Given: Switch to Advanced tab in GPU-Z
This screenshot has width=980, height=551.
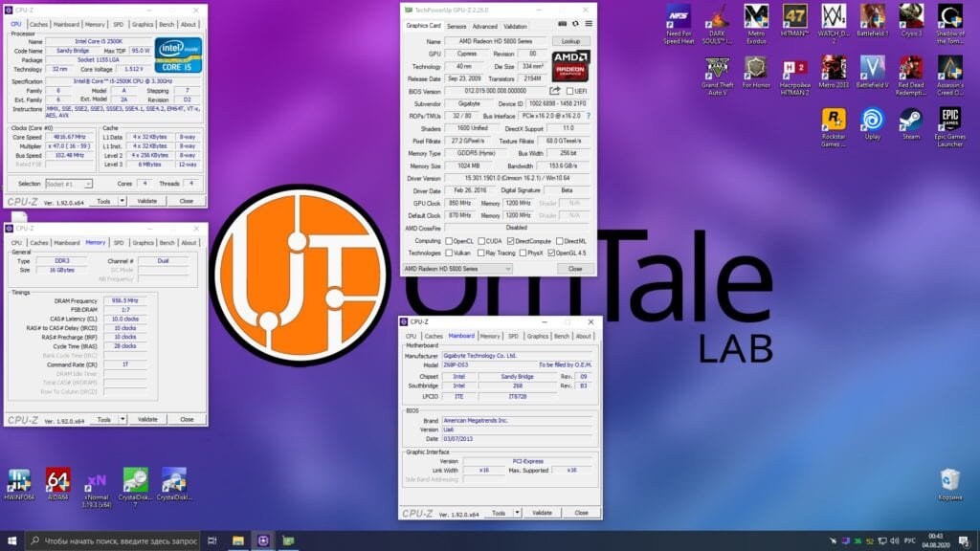Looking at the screenshot, I should point(485,26).
